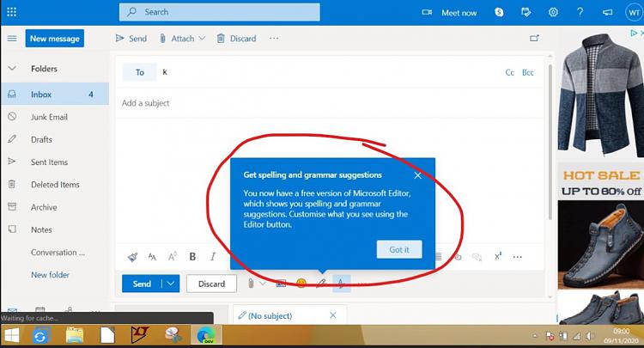Screen dimensions: 644x348
Task: Open File Explorer from the taskbar
Action: [x=75, y=336]
